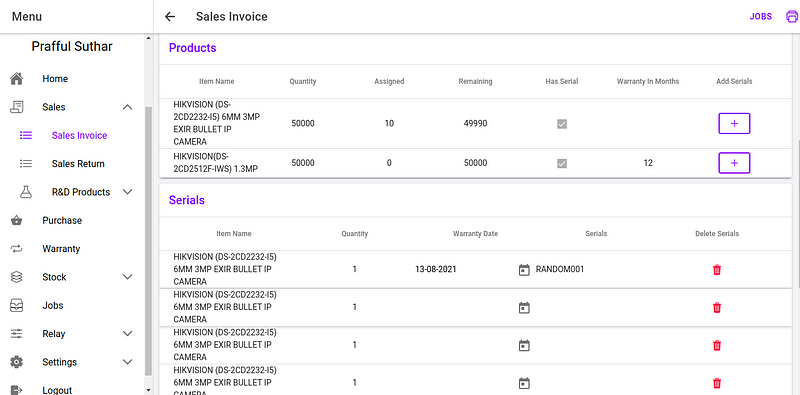
Task: Expand the R&D Products submenu
Action: pyautogui.click(x=128, y=192)
